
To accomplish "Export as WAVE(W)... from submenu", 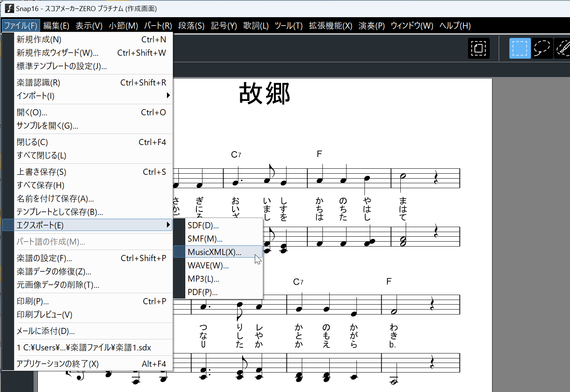I will 218,265.
